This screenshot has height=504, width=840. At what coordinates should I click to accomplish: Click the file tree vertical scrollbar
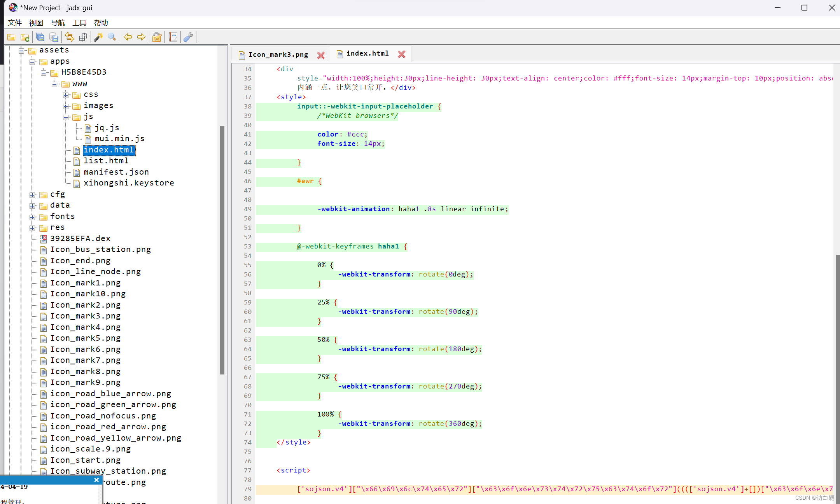click(x=222, y=249)
